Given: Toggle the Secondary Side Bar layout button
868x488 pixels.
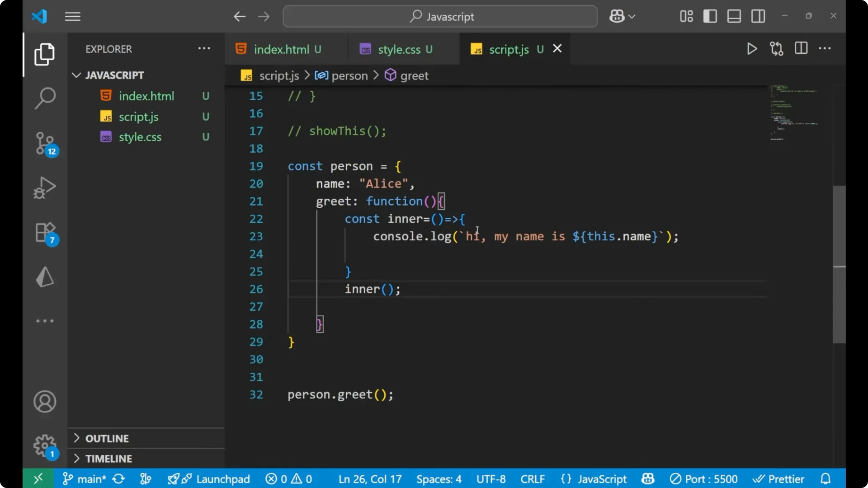Looking at the screenshot, I should 758,17.
